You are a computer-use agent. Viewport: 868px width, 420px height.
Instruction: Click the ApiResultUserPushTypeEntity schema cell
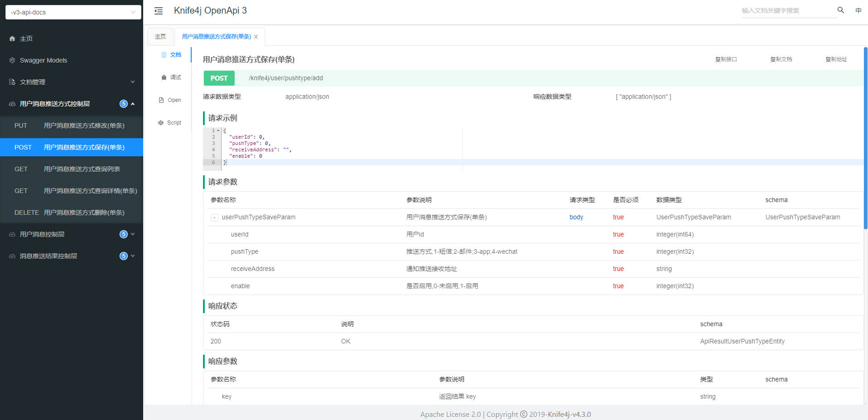coord(743,341)
